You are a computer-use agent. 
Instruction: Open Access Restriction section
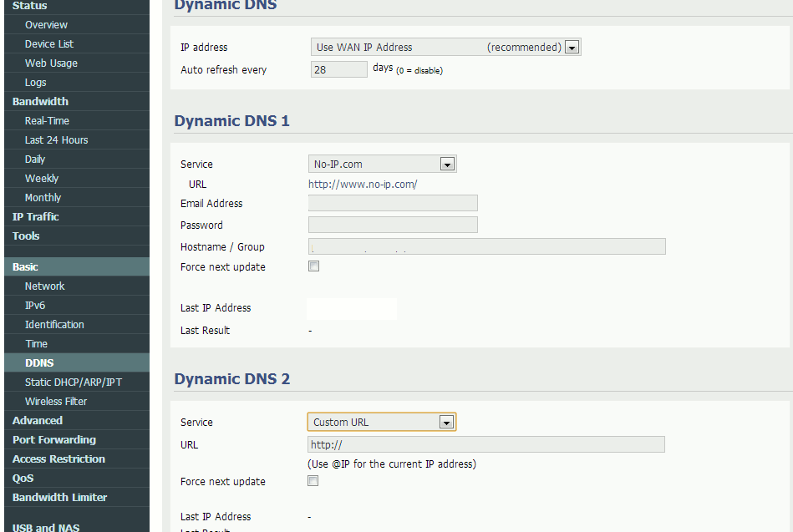[58, 459]
